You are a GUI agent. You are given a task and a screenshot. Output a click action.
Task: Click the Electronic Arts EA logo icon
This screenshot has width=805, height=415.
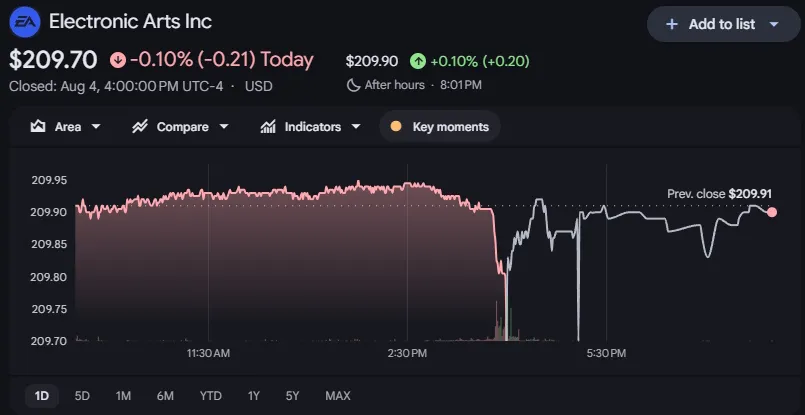point(25,23)
